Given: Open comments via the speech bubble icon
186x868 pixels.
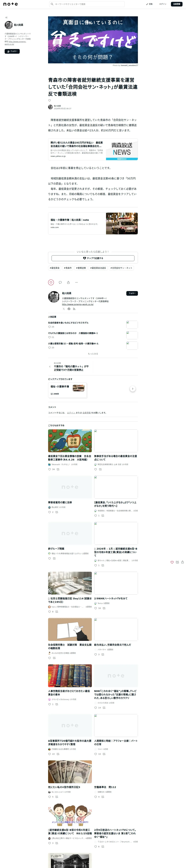Looking at the screenshot, I should 60,282.
